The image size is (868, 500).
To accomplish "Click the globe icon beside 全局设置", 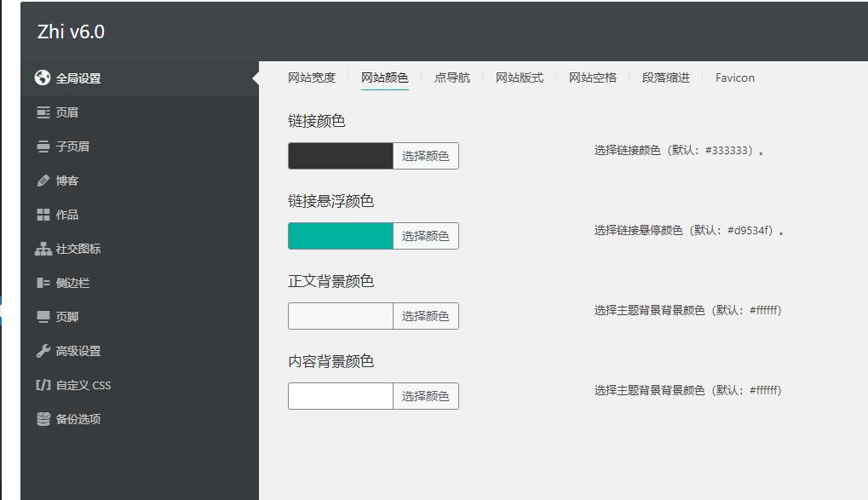I will (x=43, y=78).
